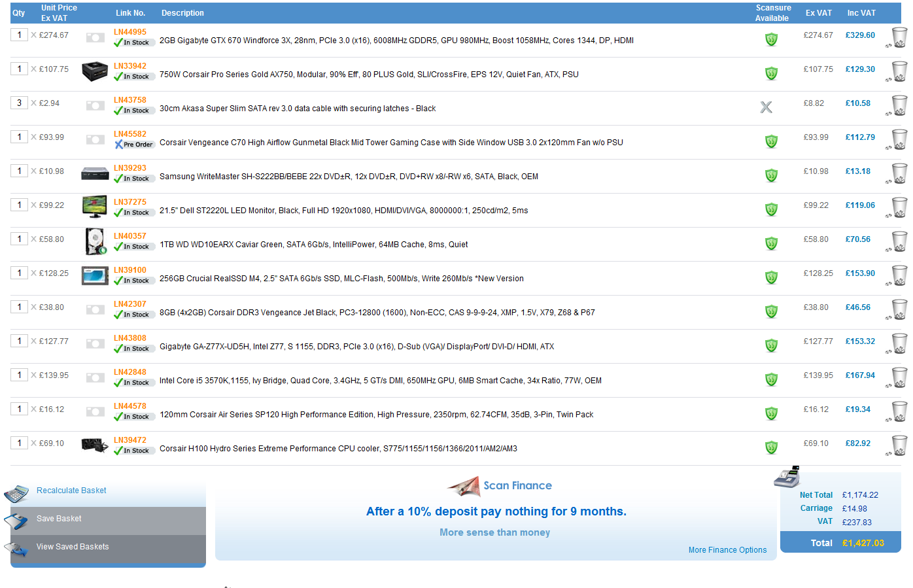
Task: Edit quantity field for Dell ST2220L monitor
Action: pyautogui.click(x=19, y=205)
